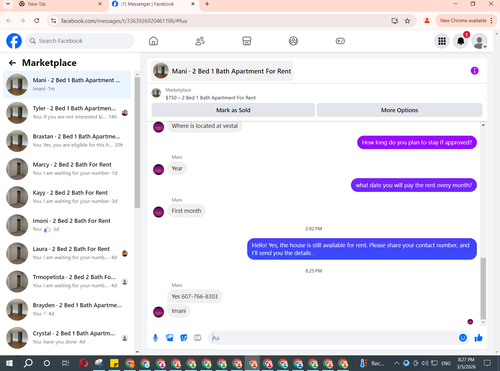Screen dimensions: 500x371
Task: Choose a GIF icon in composer
Action: pyautogui.click(x=198, y=338)
